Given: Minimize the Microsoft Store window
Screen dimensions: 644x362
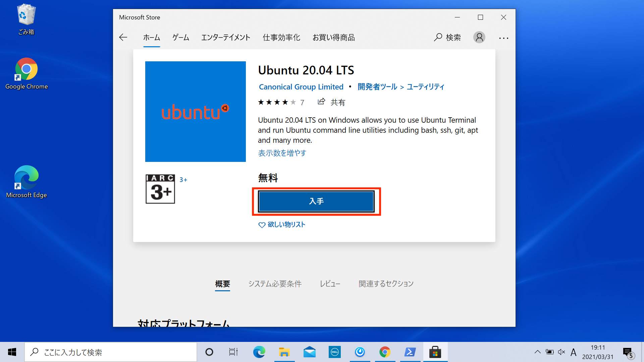Looking at the screenshot, I should point(457,17).
